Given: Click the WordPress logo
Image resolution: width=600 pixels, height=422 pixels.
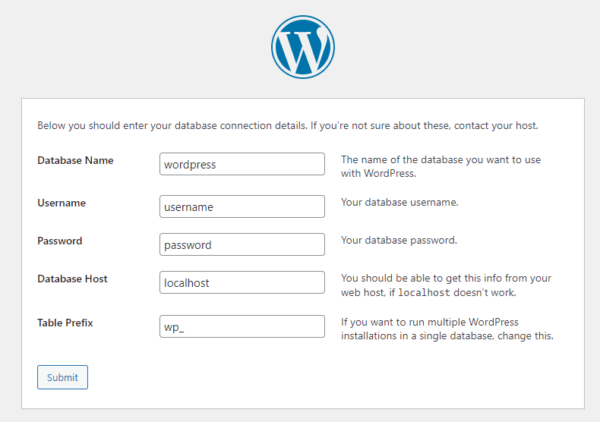Looking at the screenshot, I should (302, 47).
